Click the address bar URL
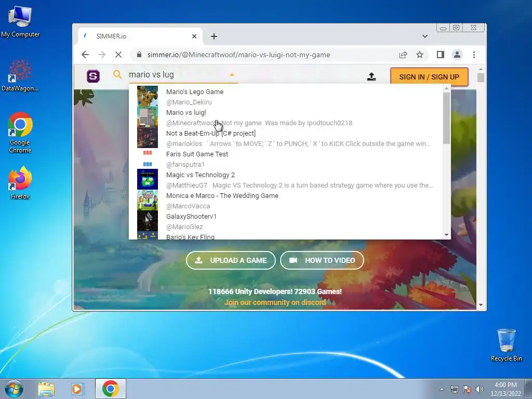The height and width of the screenshot is (399, 532). (x=238, y=55)
